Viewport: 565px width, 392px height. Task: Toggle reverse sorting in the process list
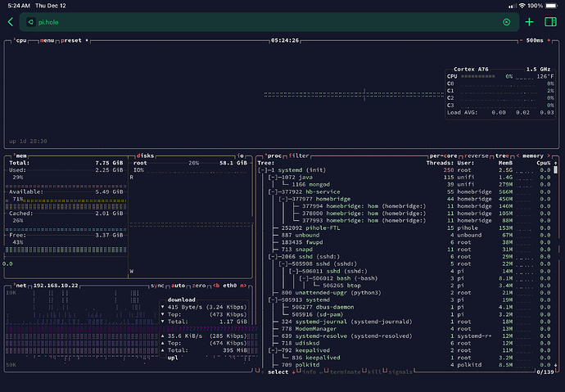477,154
